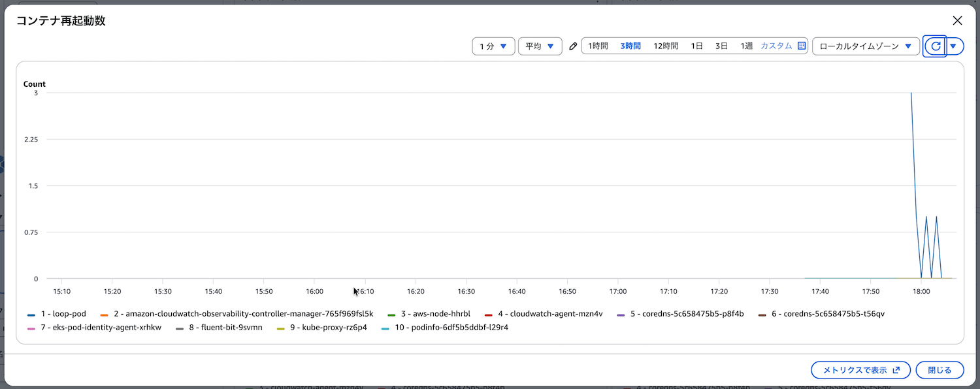Open the 1分 period dropdown

[493, 46]
